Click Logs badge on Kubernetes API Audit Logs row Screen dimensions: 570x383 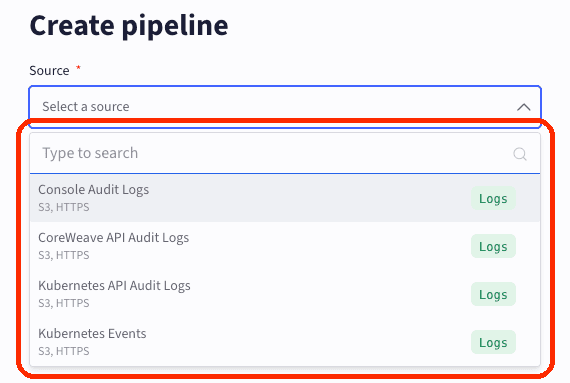pyautogui.click(x=493, y=294)
